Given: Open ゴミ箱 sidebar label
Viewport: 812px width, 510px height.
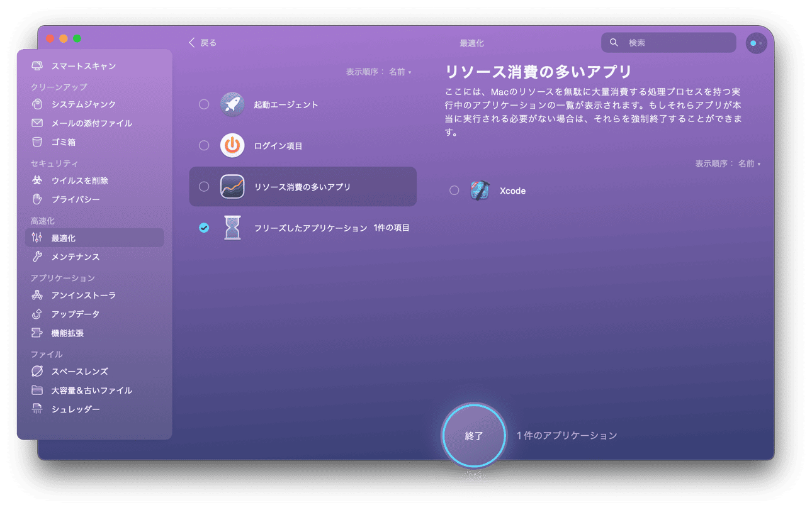Looking at the screenshot, I should [x=64, y=142].
